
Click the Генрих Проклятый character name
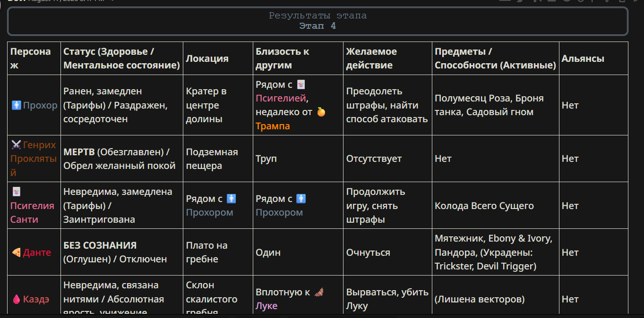pyautogui.click(x=34, y=159)
